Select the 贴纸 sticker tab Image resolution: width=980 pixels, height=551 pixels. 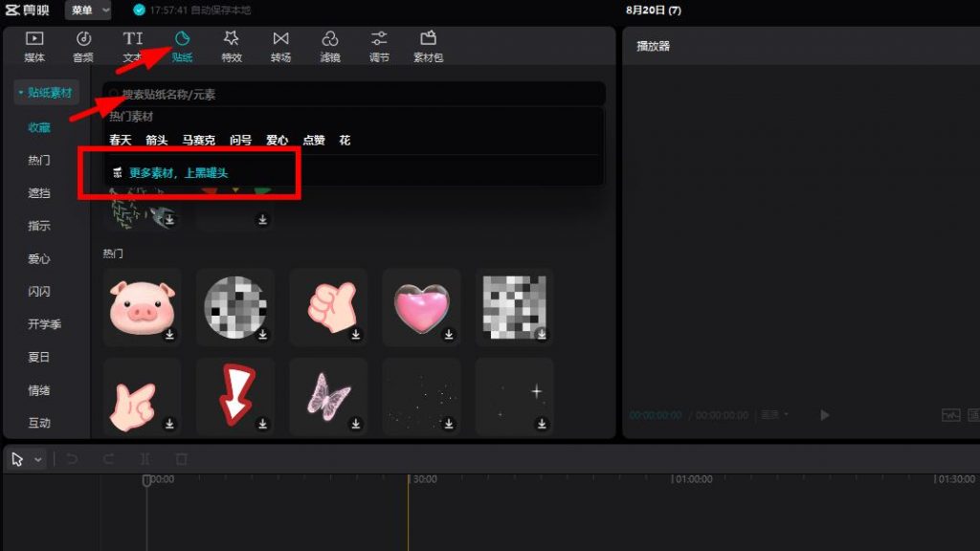[182, 47]
